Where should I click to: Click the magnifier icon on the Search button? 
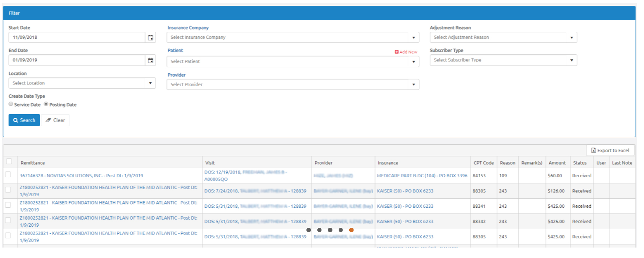(x=16, y=120)
